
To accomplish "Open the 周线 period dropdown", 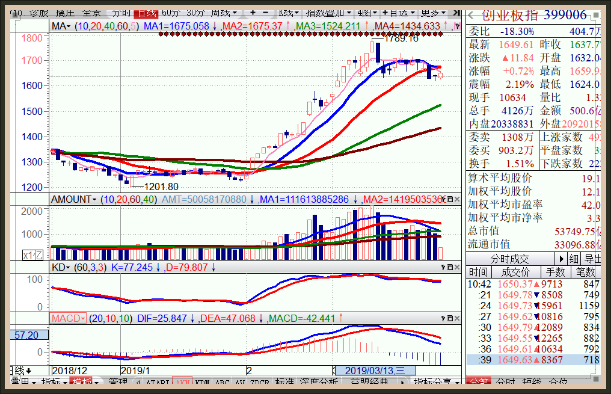I will [x=224, y=14].
